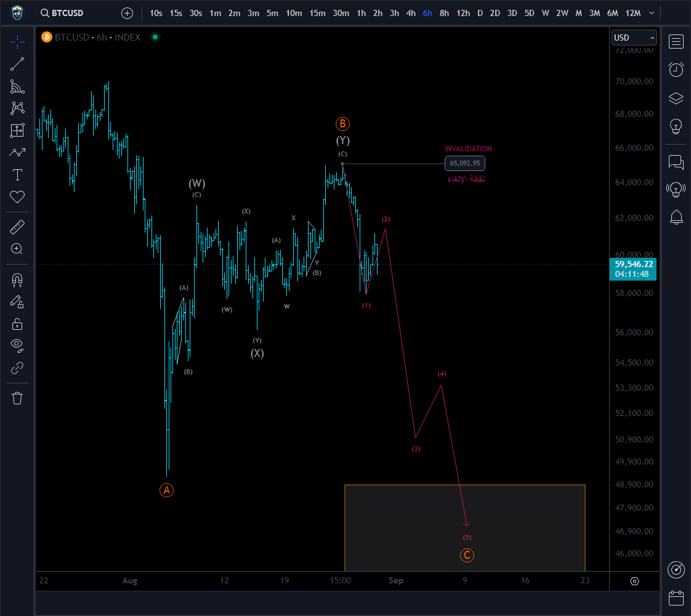The height and width of the screenshot is (616, 691).
Task: Select the orange circled C wave label
Action: click(467, 555)
